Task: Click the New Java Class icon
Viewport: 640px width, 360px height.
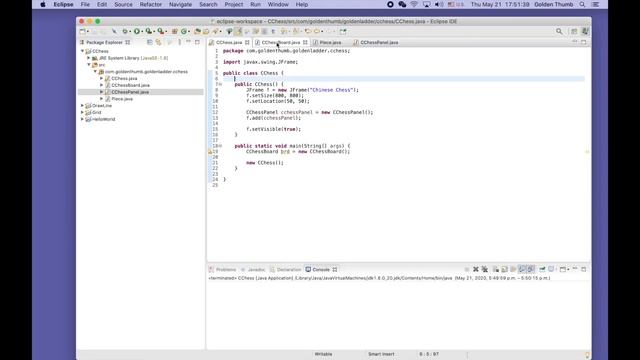Action: coord(184,31)
